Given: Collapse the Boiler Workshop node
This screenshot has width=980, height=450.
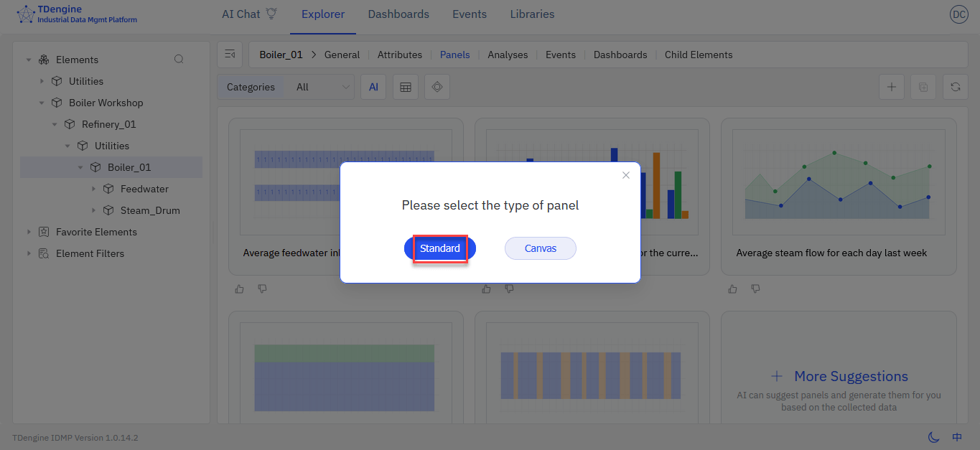Looking at the screenshot, I should (42, 103).
